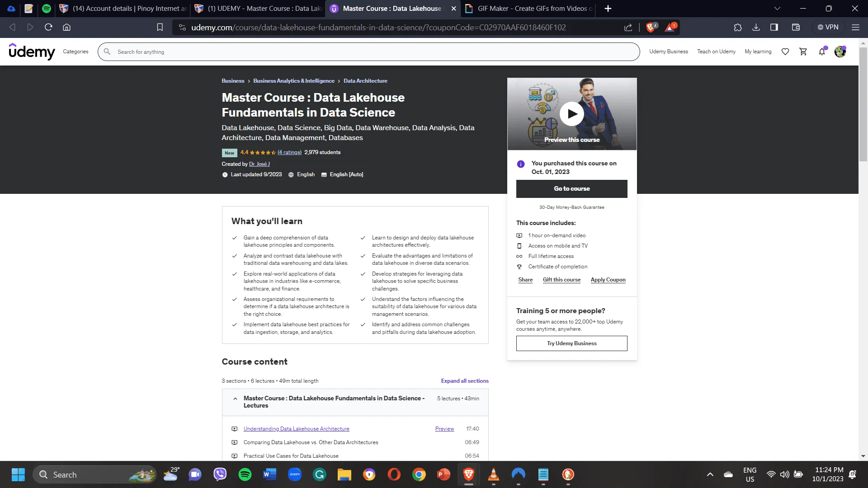Open Zoom from the taskbar

pos(295,474)
